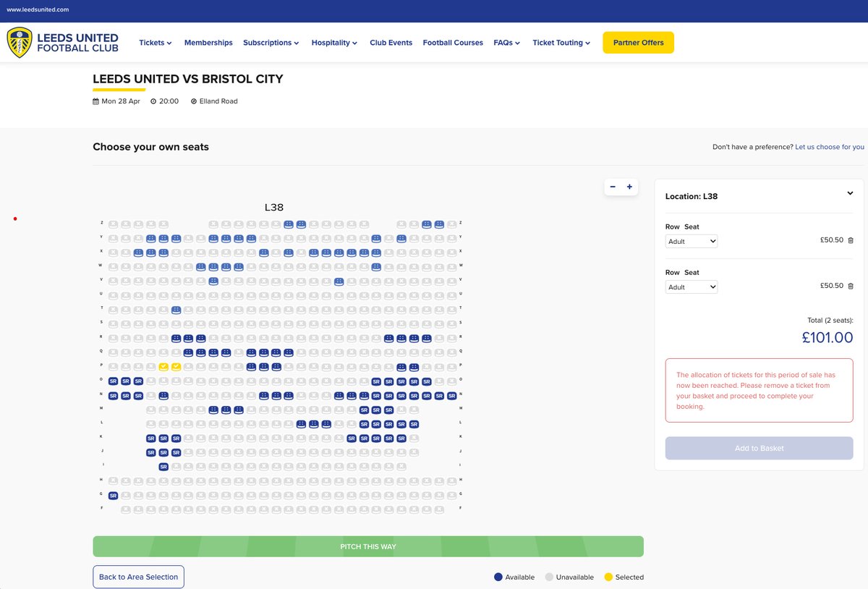
Task: Pick the left available seat in row V
Action: (213, 281)
